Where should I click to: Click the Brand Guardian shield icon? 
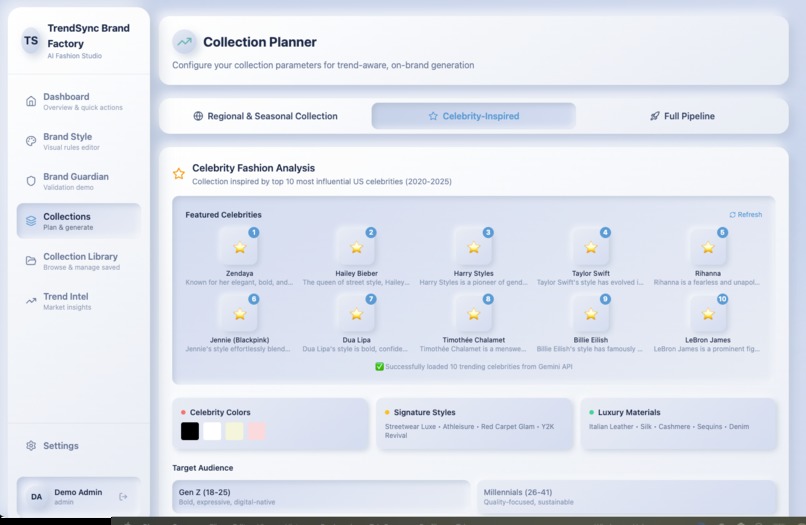click(31, 181)
